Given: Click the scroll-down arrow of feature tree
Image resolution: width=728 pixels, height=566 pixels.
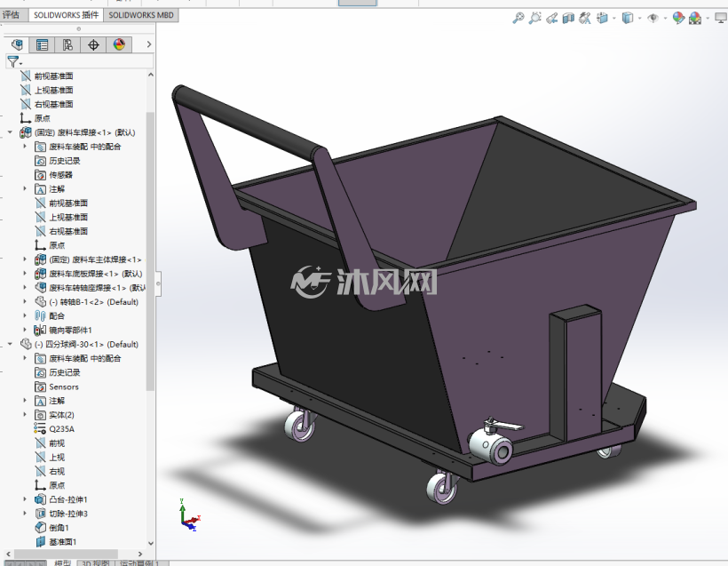Looking at the screenshot, I should click(x=150, y=543).
